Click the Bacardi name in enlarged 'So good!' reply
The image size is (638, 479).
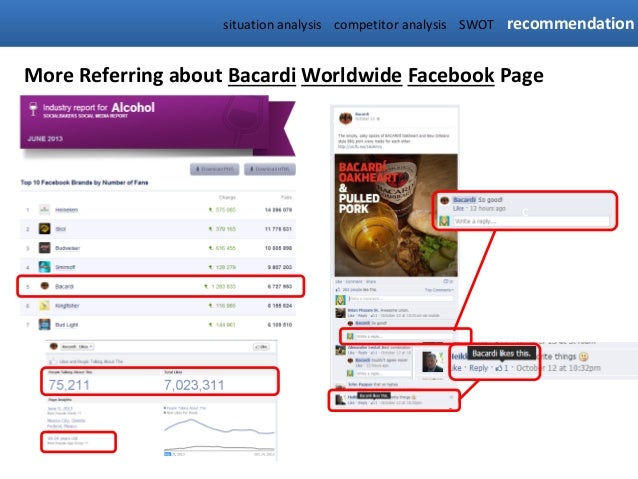[464, 199]
